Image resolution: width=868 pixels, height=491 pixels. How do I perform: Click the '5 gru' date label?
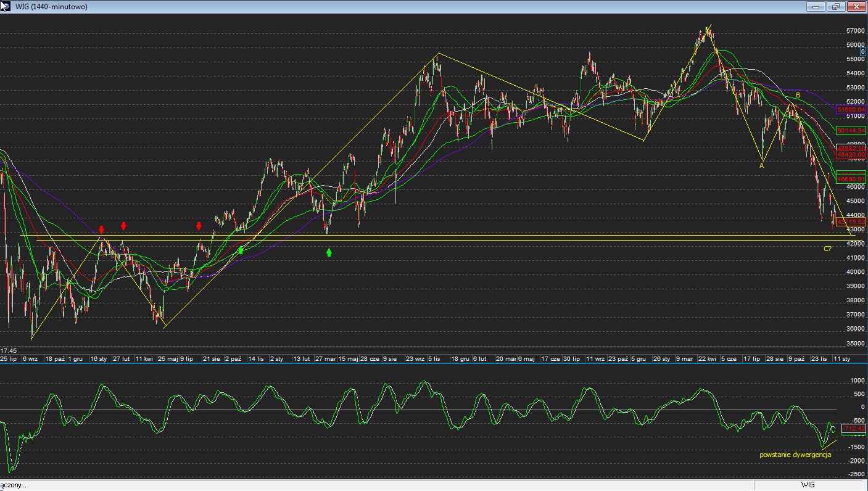(x=638, y=358)
